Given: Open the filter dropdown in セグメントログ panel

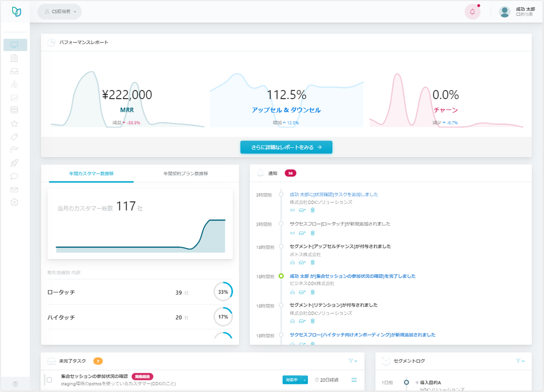Looking at the screenshot, I should tap(520, 361).
